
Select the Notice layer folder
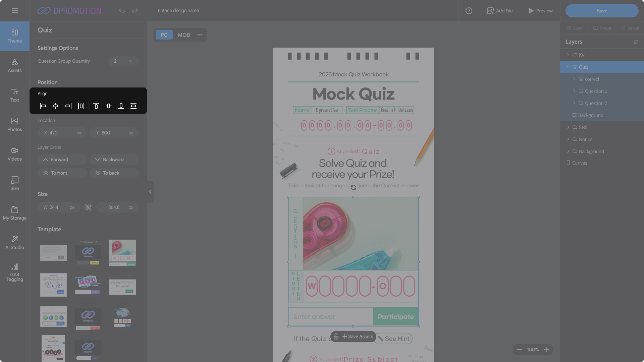coord(585,139)
